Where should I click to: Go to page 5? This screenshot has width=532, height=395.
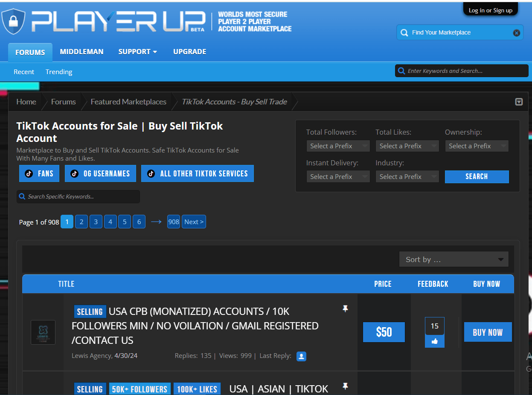[125, 222]
